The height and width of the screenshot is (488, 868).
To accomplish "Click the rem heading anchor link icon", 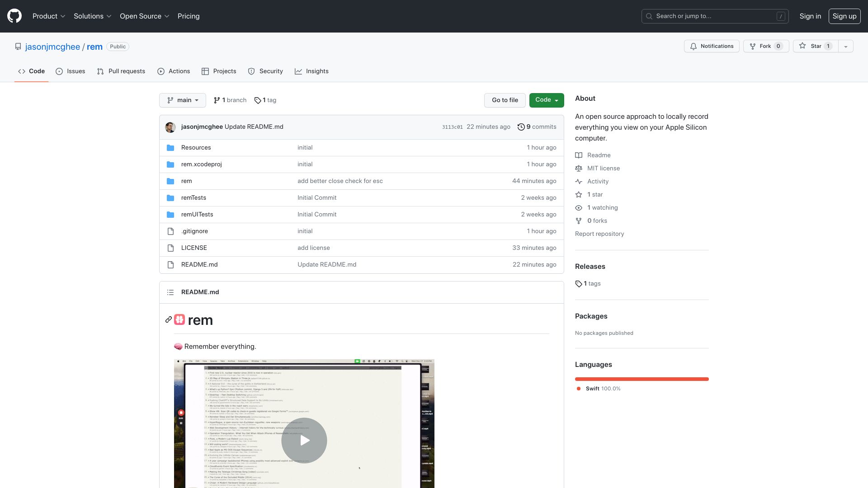I will tap(169, 320).
